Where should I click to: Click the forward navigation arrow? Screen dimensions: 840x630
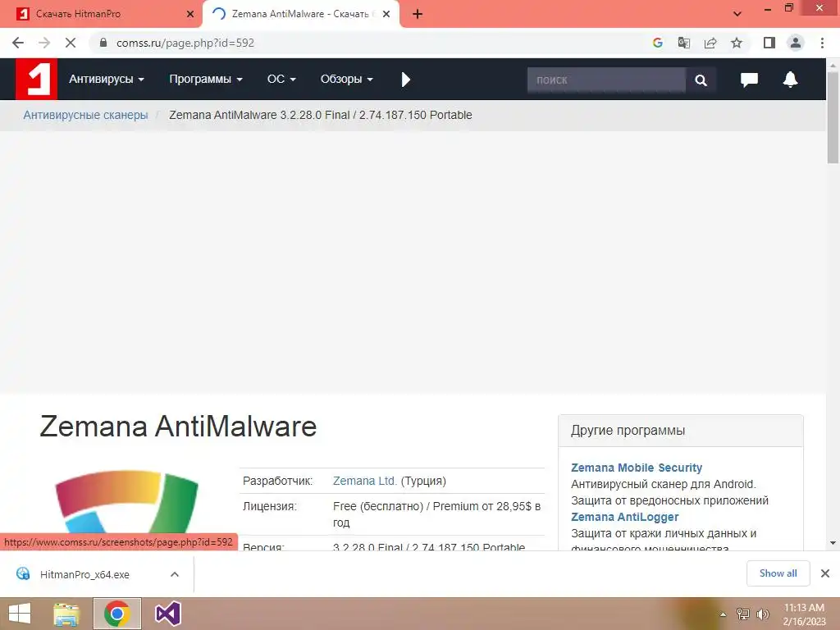pos(44,43)
